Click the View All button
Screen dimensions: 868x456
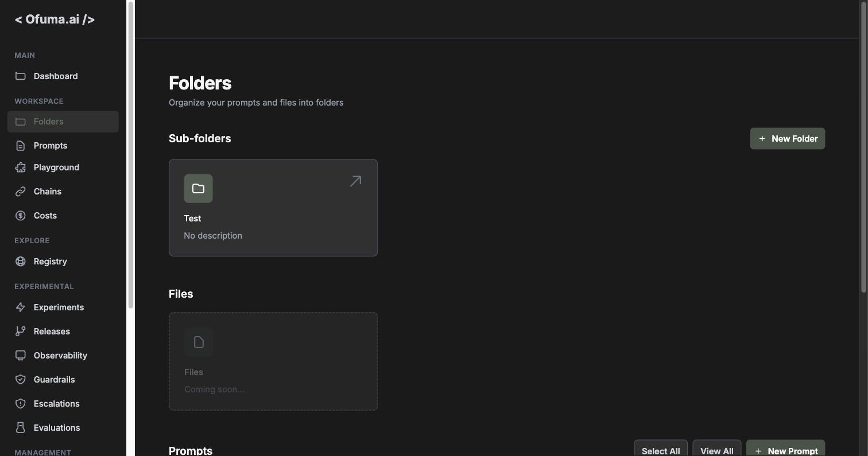point(717,449)
